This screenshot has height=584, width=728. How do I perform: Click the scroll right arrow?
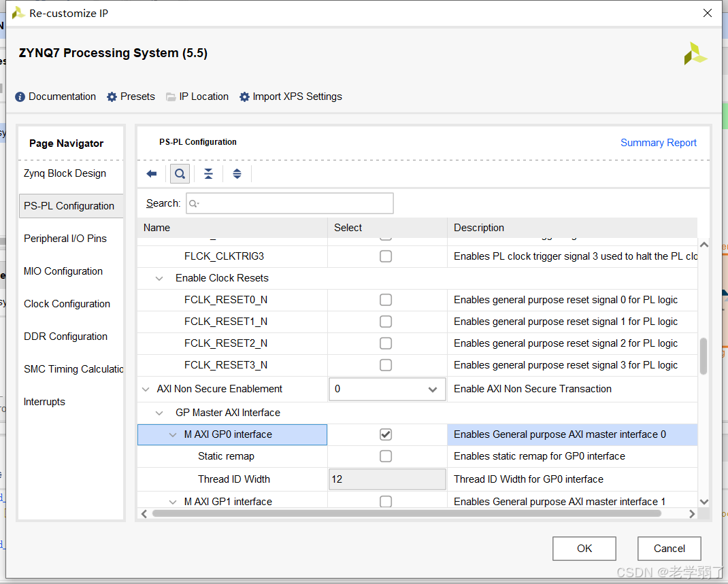[x=692, y=514]
